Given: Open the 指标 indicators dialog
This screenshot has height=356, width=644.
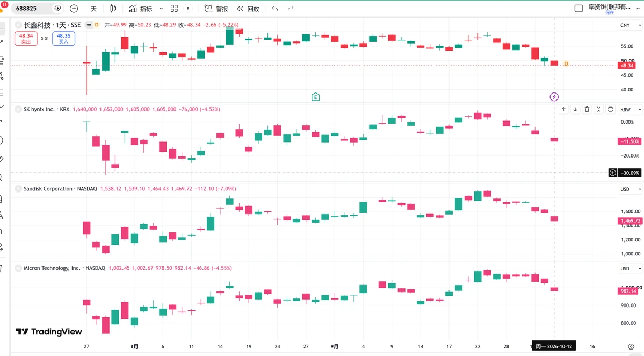Looking at the screenshot, I should point(141,9).
